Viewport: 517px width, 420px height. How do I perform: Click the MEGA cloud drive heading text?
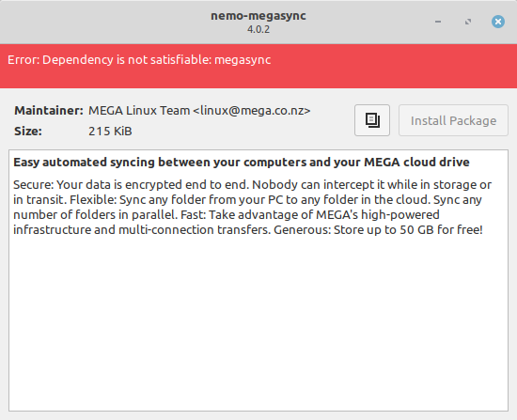coord(416,163)
